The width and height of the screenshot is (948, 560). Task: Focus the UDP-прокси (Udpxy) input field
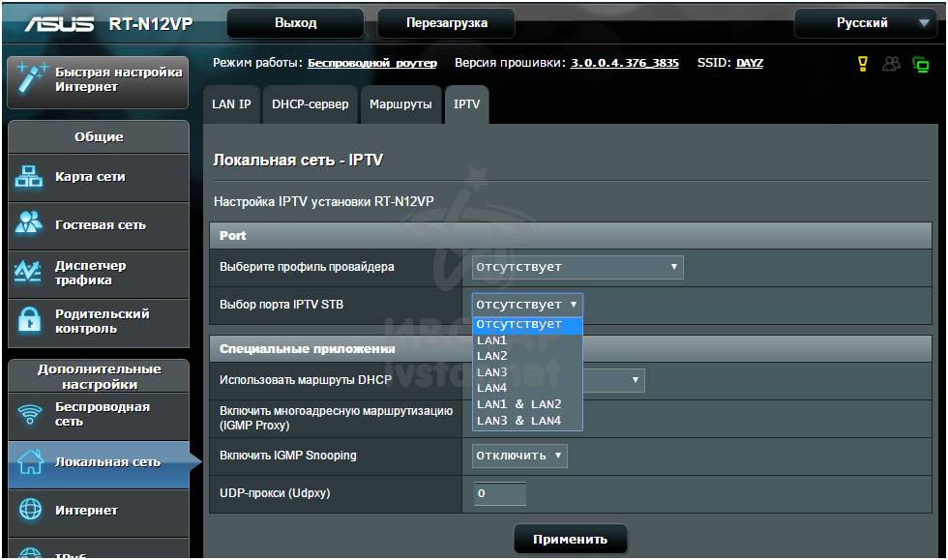[x=500, y=493]
